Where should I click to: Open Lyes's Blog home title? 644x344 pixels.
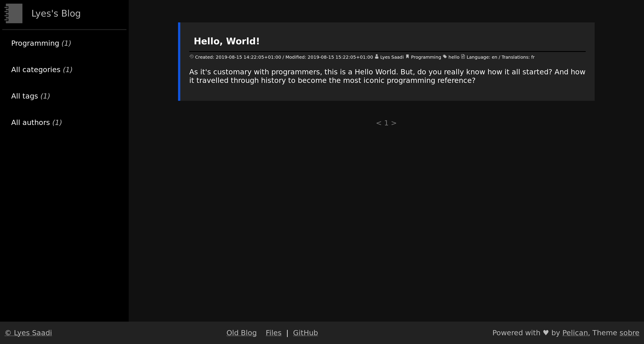[x=56, y=13]
